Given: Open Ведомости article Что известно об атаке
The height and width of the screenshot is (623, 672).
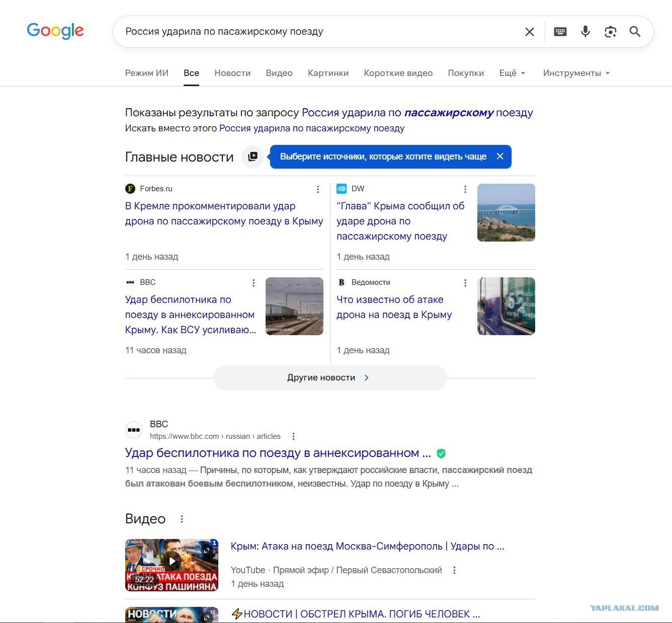Looking at the screenshot, I should (394, 307).
